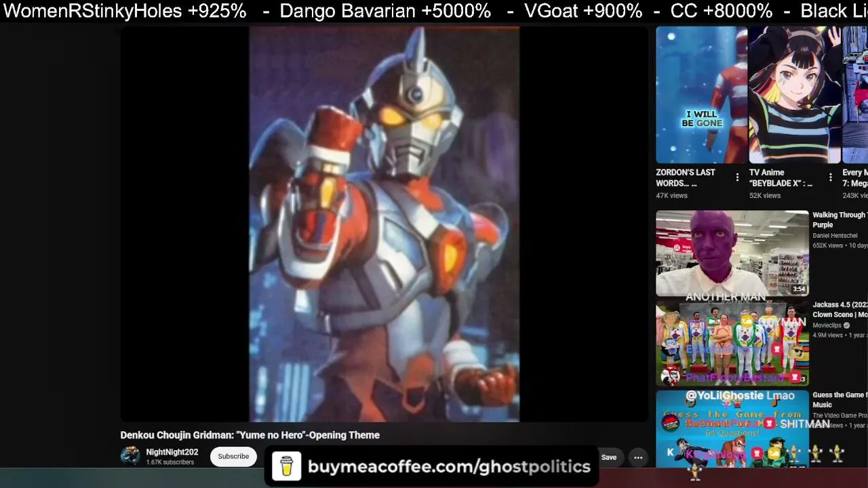Open the TV Anime BEYBLADE X short title
Image resolution: width=868 pixels, height=488 pixels.
coord(781,178)
